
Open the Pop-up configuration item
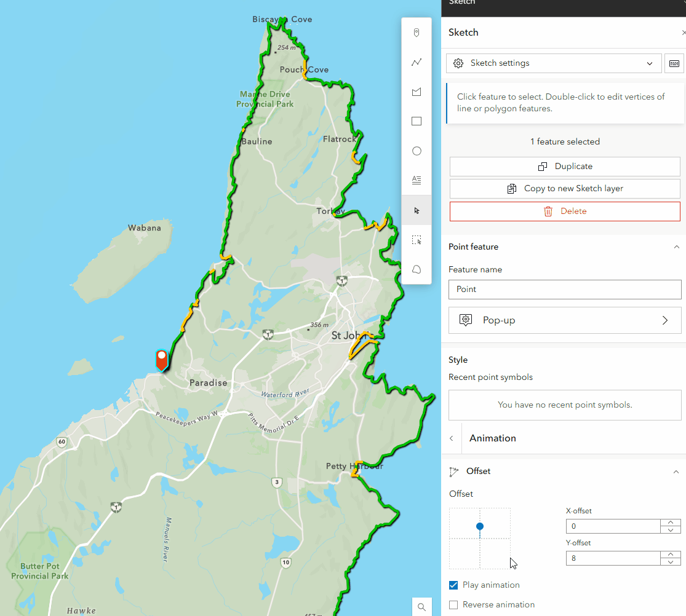pos(565,320)
